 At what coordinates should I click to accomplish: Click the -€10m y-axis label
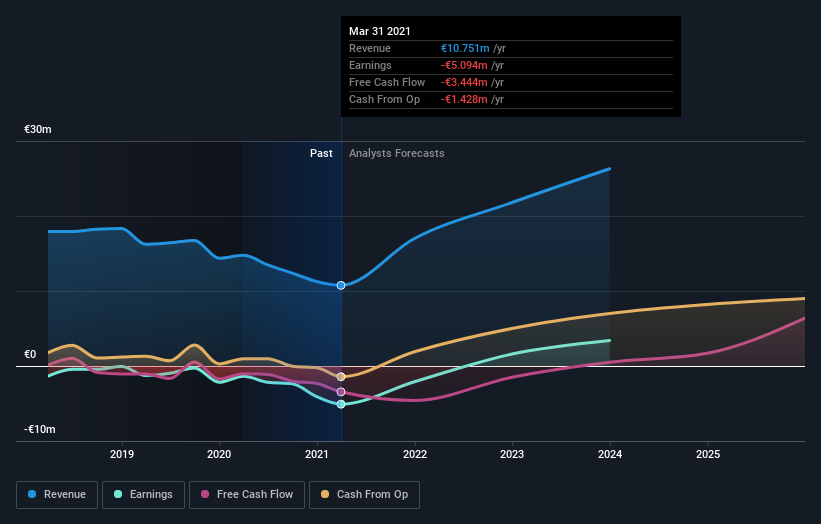point(39,429)
